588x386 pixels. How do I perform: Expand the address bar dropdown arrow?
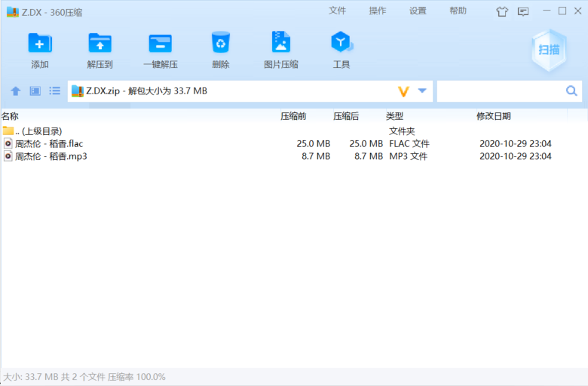422,90
